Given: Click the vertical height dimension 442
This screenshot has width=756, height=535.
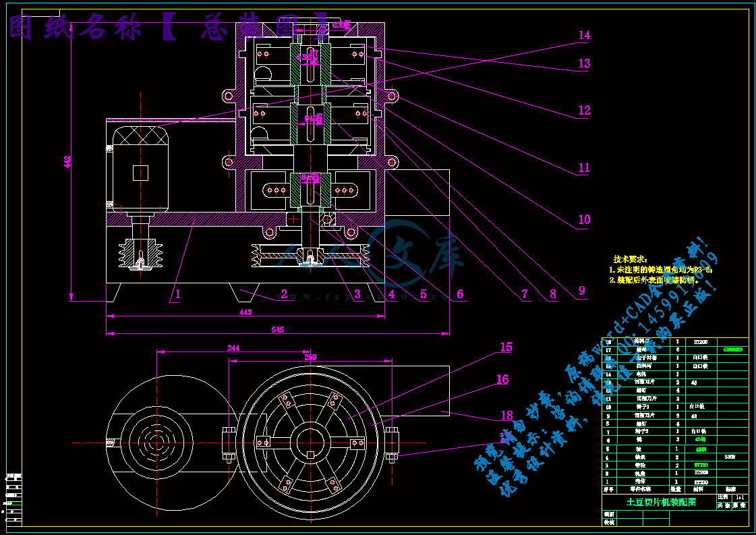Looking at the screenshot, I should coord(67,162).
